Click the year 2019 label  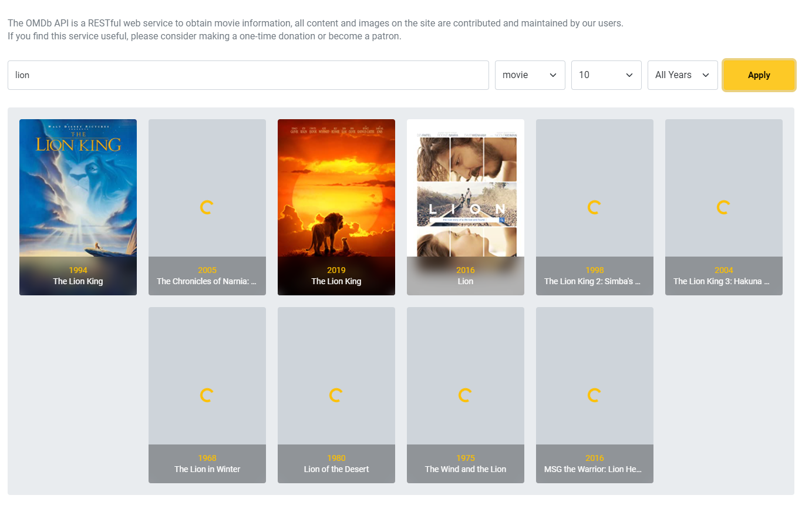pos(336,270)
